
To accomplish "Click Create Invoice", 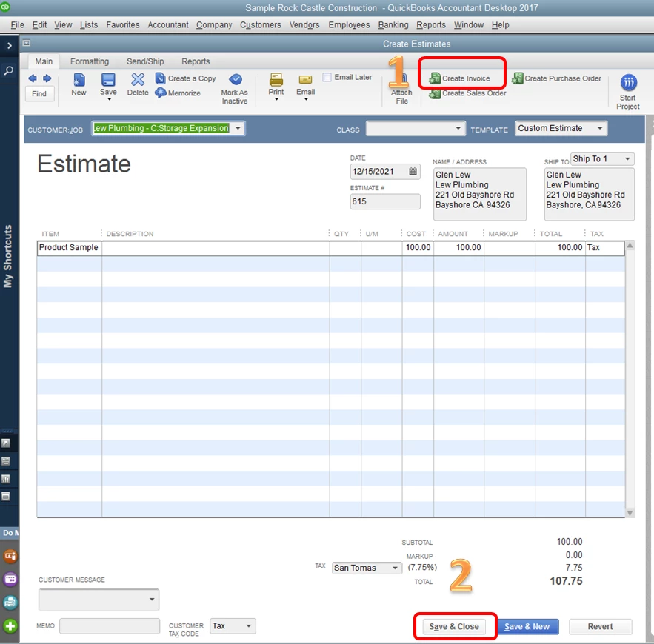I will click(460, 78).
